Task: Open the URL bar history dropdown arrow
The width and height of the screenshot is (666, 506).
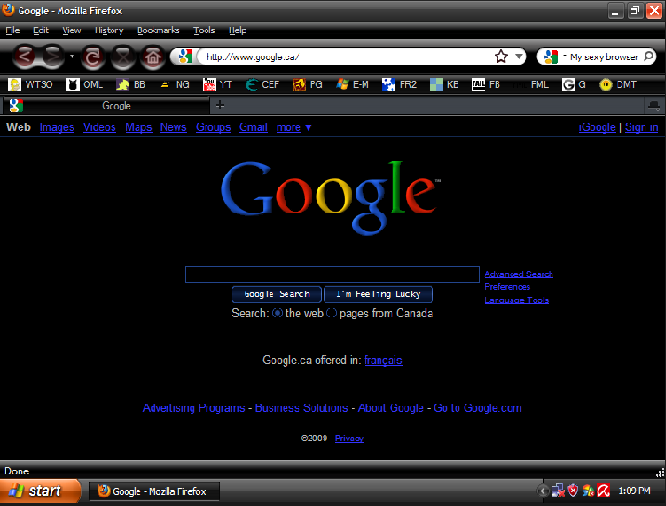Action: pyautogui.click(x=519, y=56)
